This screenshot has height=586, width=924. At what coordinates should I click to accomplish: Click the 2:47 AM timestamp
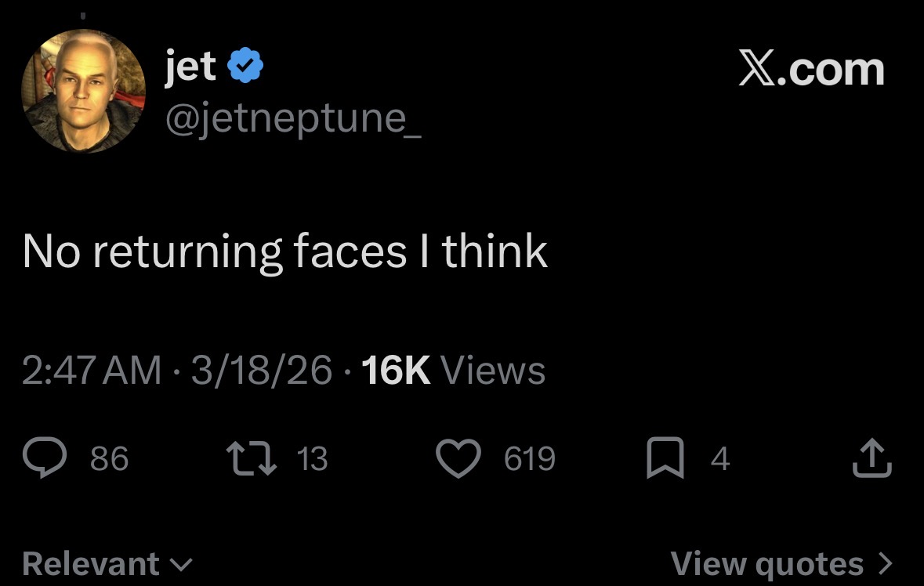[x=91, y=370]
